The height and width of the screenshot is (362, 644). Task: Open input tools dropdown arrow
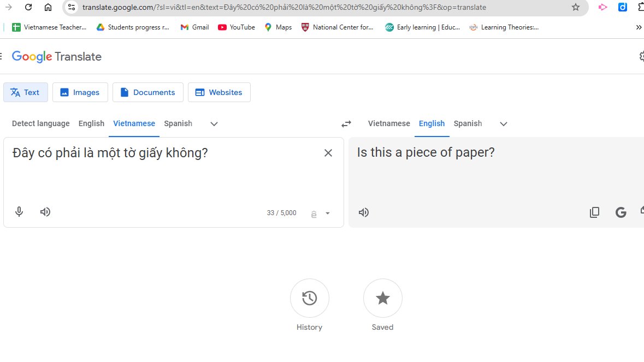(328, 213)
